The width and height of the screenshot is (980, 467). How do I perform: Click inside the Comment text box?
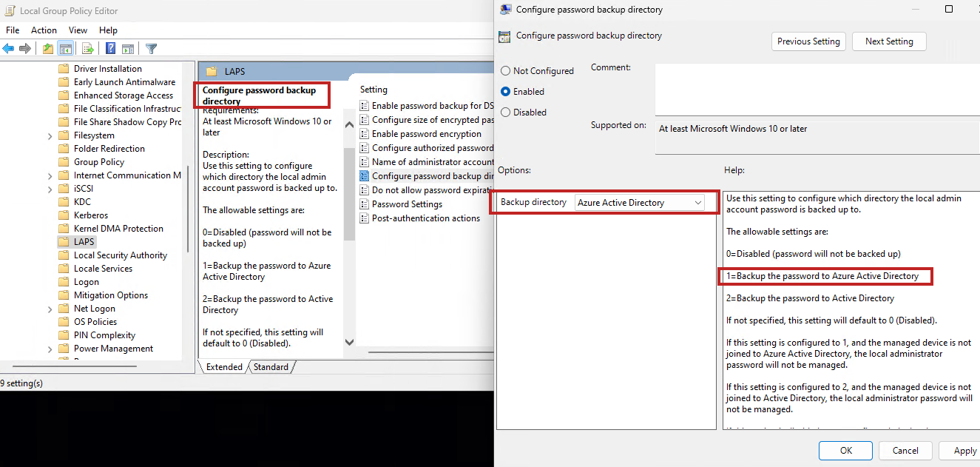(x=817, y=89)
